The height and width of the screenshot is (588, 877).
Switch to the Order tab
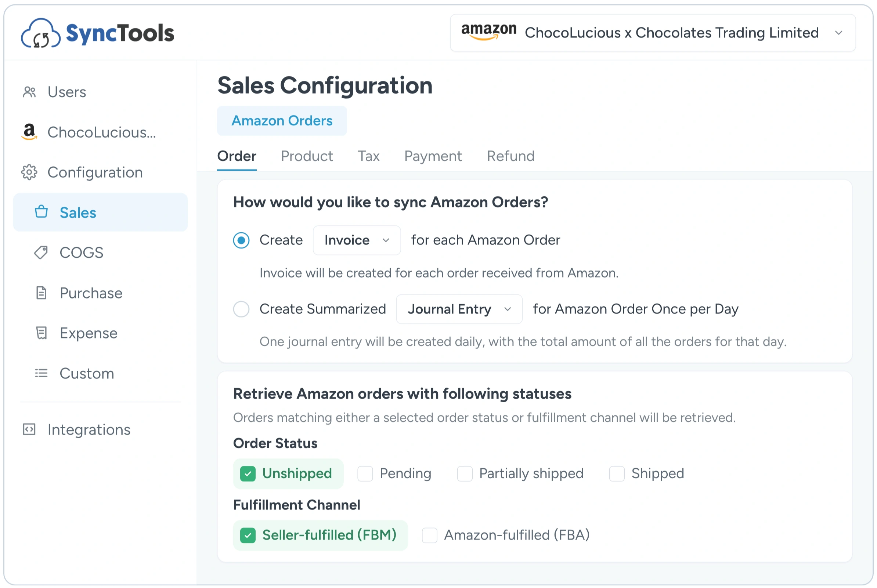tap(237, 156)
